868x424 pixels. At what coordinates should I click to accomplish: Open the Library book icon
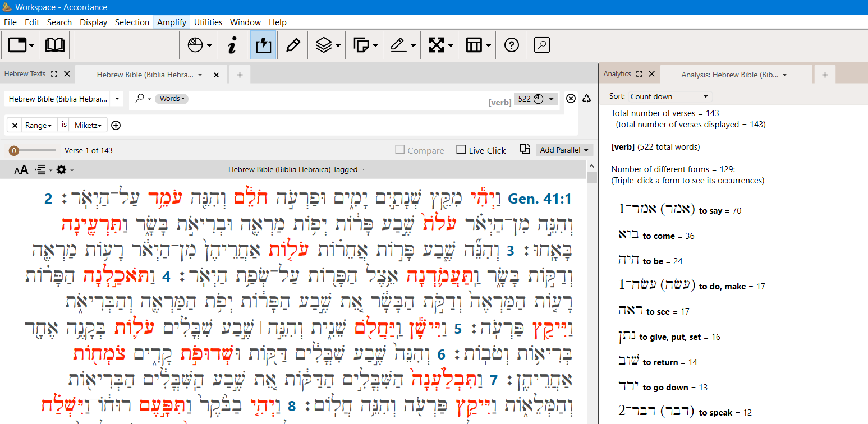tap(54, 45)
